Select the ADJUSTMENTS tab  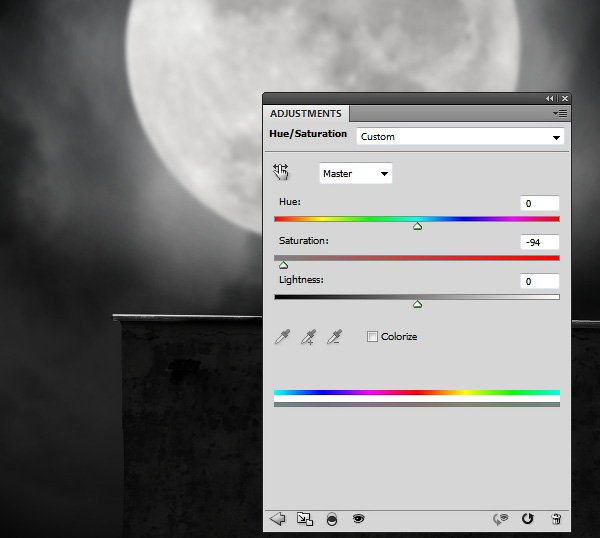pyautogui.click(x=306, y=114)
